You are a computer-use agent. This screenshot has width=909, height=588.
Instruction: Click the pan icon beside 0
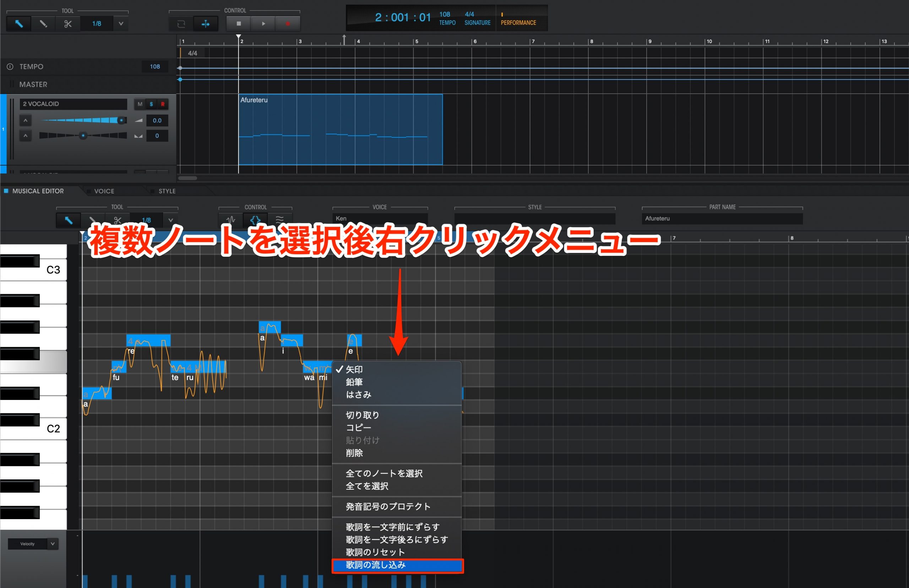coord(138,136)
